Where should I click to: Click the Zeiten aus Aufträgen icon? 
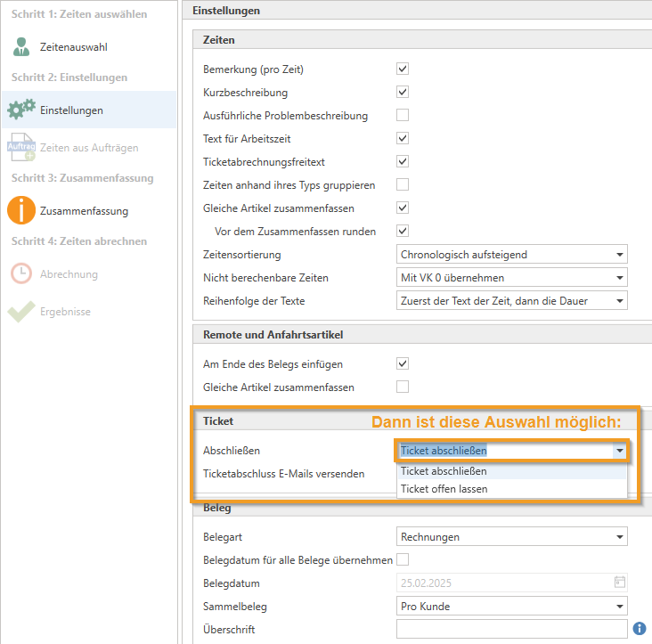tap(21, 148)
